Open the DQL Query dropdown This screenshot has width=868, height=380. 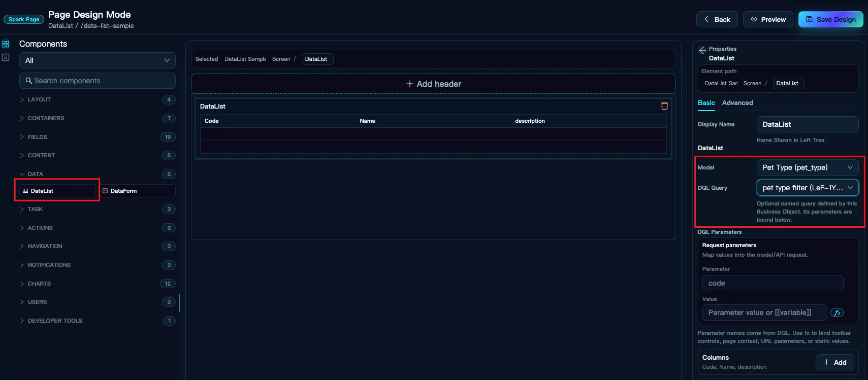pos(808,188)
